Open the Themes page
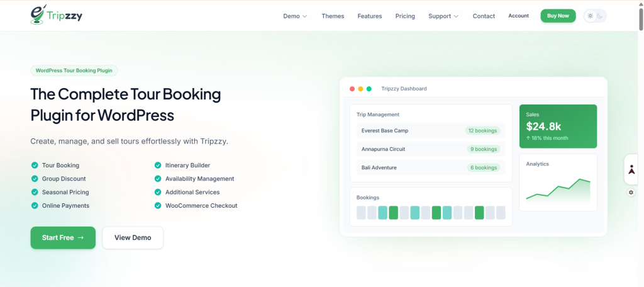The width and height of the screenshot is (644, 287). point(333,16)
